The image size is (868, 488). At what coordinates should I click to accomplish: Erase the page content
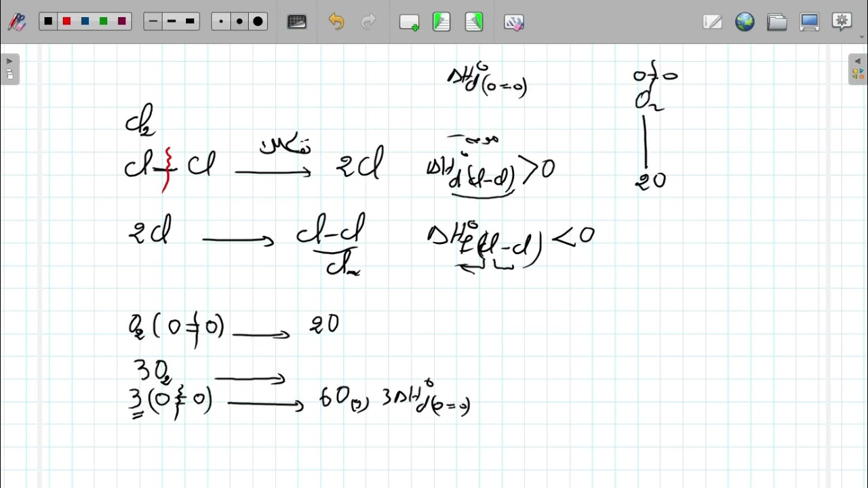tap(514, 22)
